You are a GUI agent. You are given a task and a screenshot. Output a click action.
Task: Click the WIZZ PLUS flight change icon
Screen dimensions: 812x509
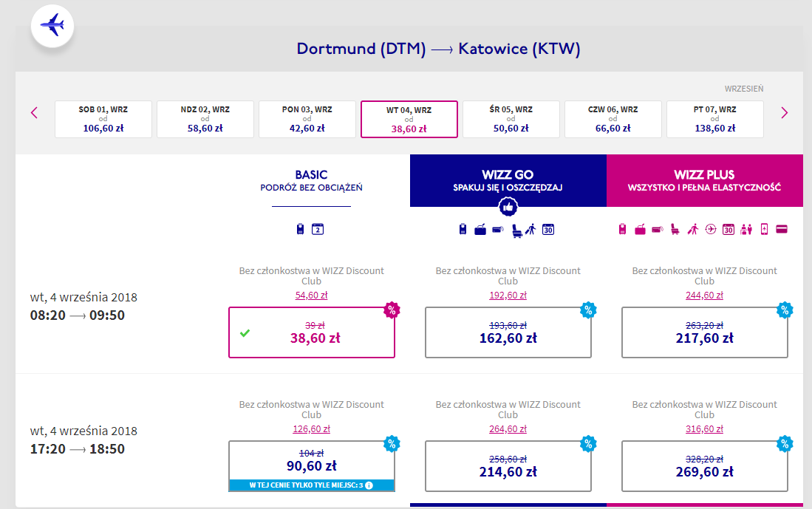click(711, 229)
